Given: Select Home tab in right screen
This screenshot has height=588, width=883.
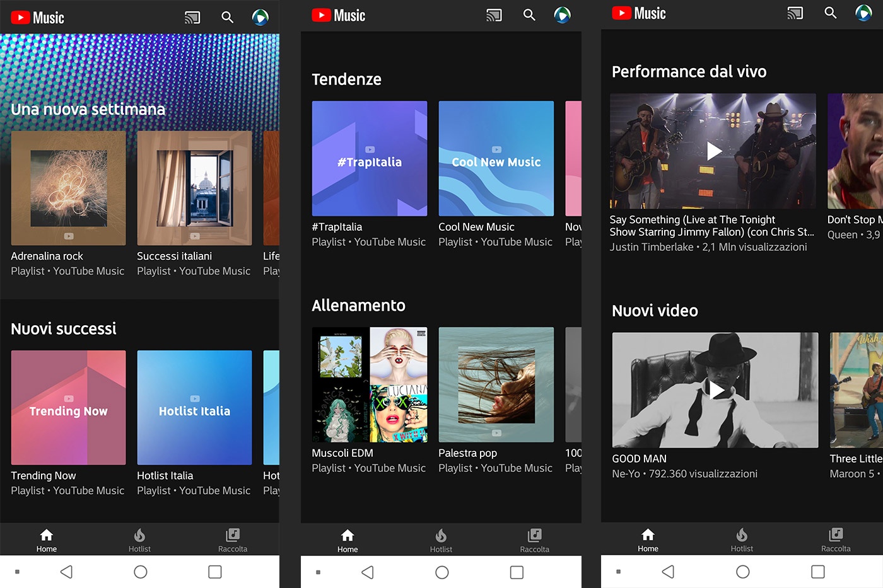Looking at the screenshot, I should (x=648, y=540).
